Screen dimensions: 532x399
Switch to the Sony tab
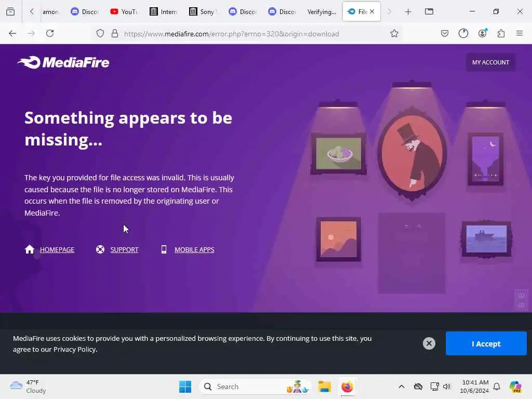tap(203, 11)
